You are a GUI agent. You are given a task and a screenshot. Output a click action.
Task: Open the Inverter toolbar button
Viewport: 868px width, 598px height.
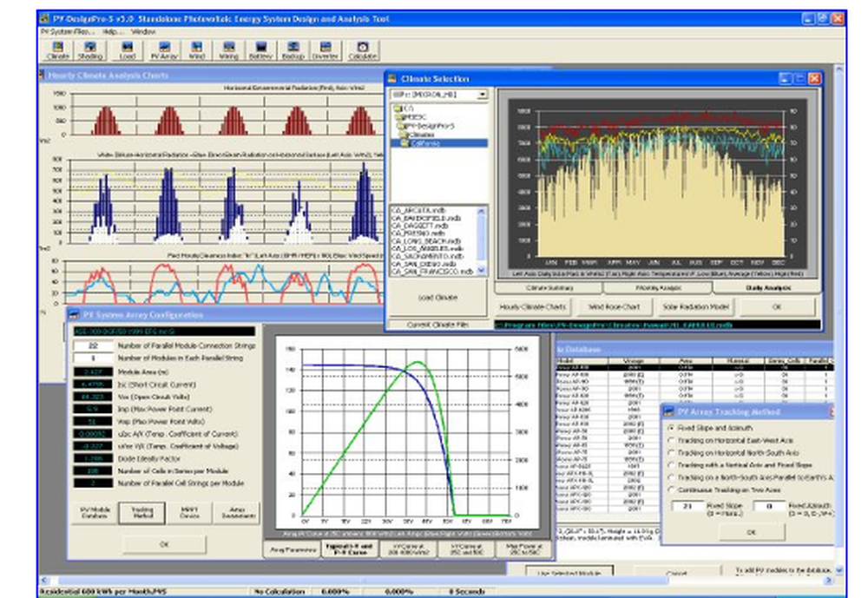tap(325, 49)
